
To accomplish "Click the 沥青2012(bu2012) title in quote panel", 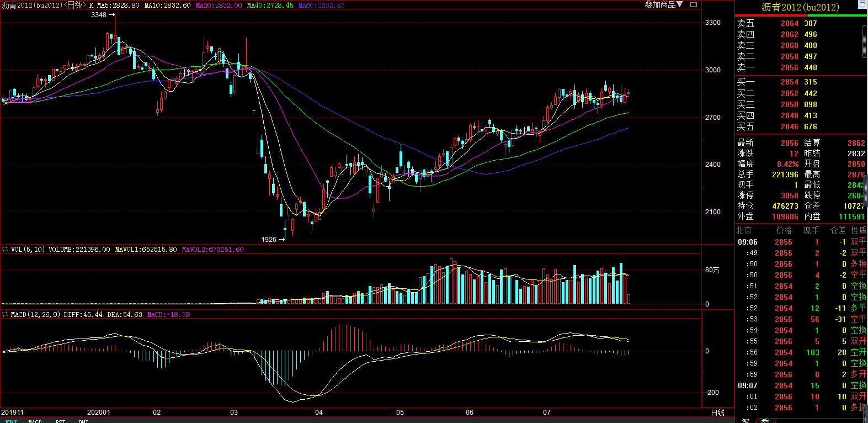I will pyautogui.click(x=800, y=7).
